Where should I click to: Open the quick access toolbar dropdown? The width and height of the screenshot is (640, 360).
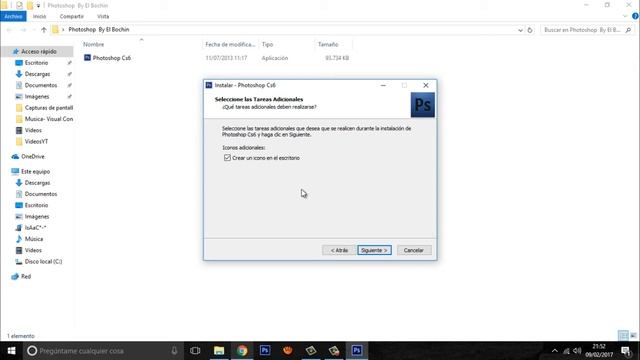(38, 6)
